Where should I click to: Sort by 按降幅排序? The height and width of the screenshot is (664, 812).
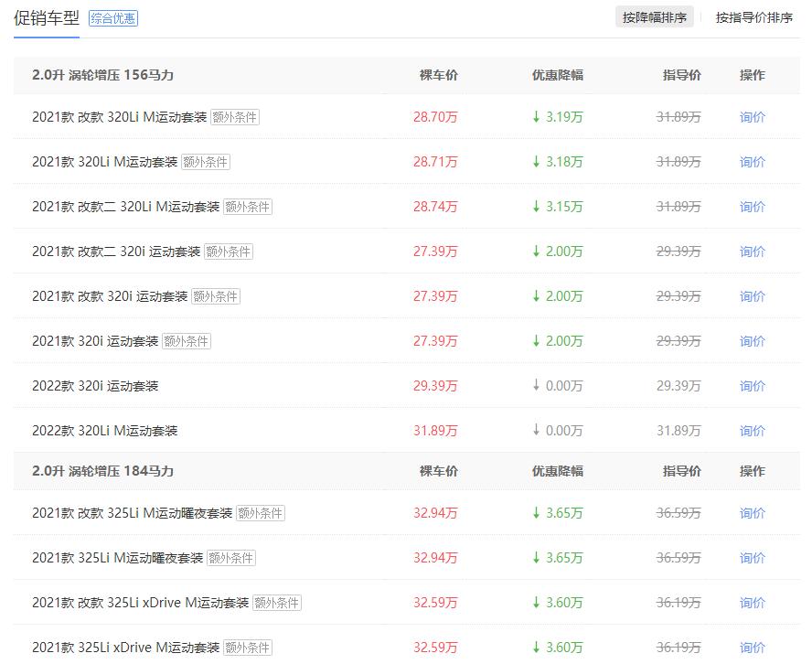tap(654, 17)
